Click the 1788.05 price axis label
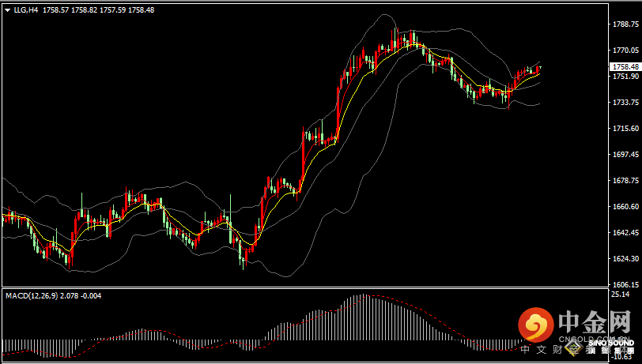 tap(625, 24)
